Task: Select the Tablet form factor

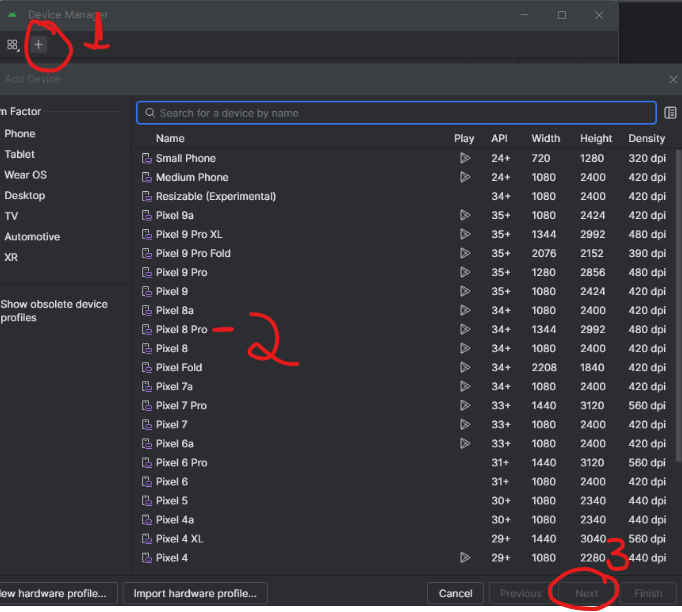Action: click(x=19, y=154)
